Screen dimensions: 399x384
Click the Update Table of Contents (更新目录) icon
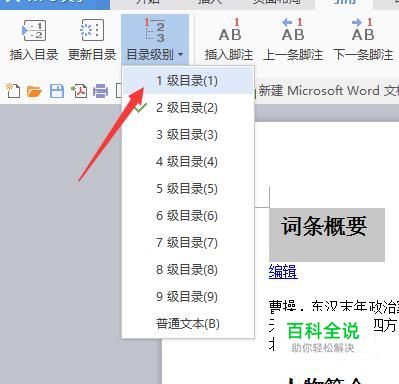(92, 30)
